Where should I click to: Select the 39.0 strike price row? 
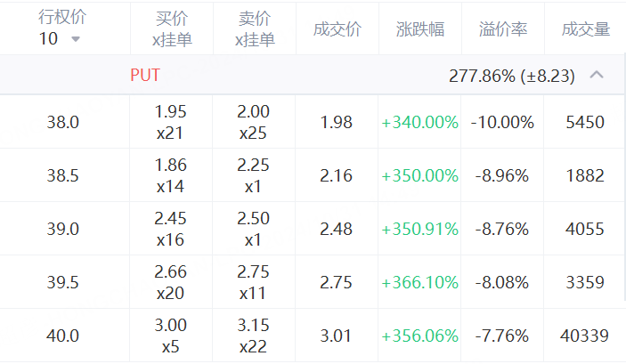point(63,229)
